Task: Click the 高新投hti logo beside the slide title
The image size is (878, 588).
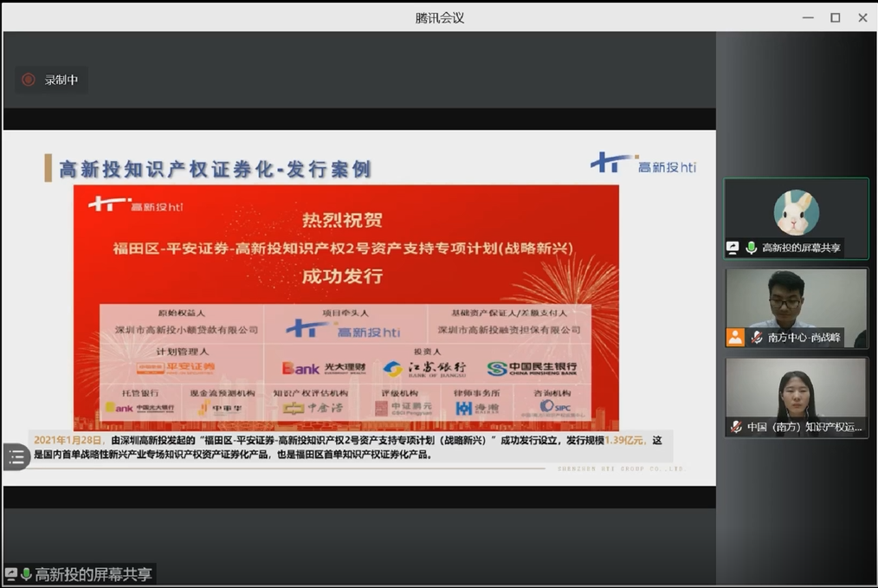Action: point(642,163)
